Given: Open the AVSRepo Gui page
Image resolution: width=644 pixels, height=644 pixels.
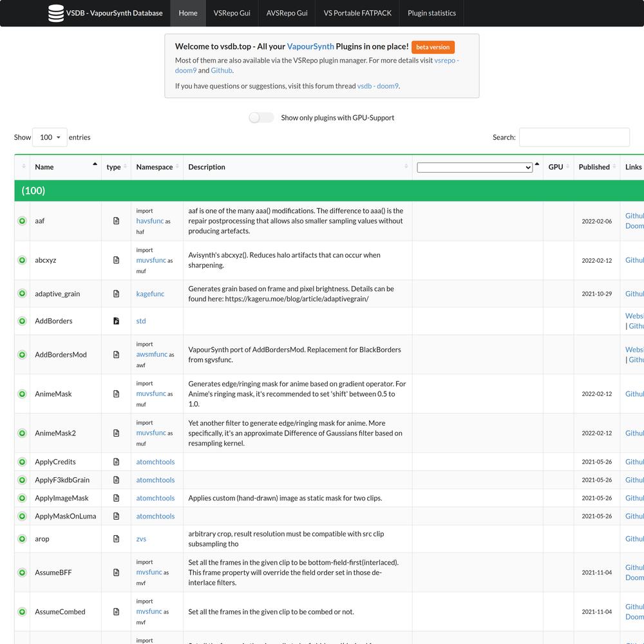Looking at the screenshot, I should pyautogui.click(x=287, y=13).
